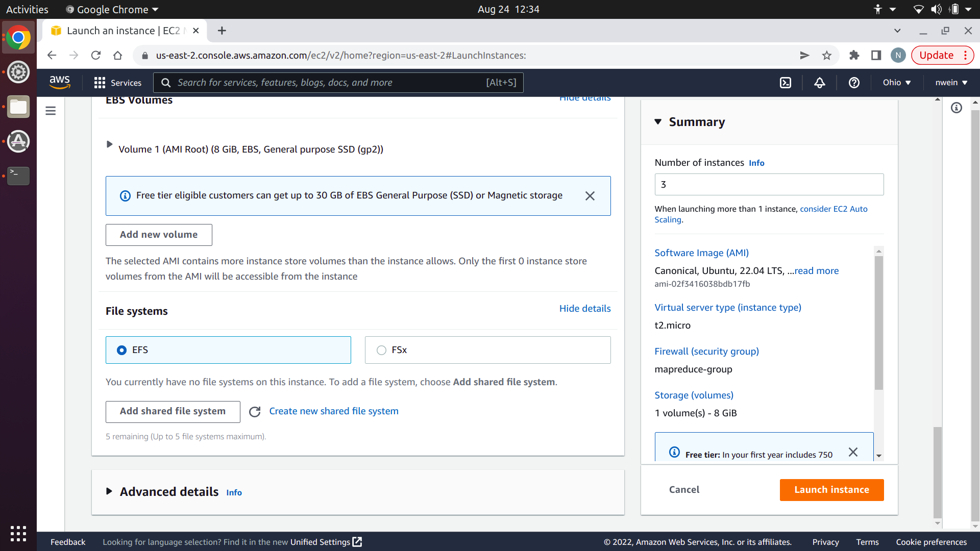The image size is (980, 551).
Task: Click Create new shared file system link
Action: click(x=334, y=411)
